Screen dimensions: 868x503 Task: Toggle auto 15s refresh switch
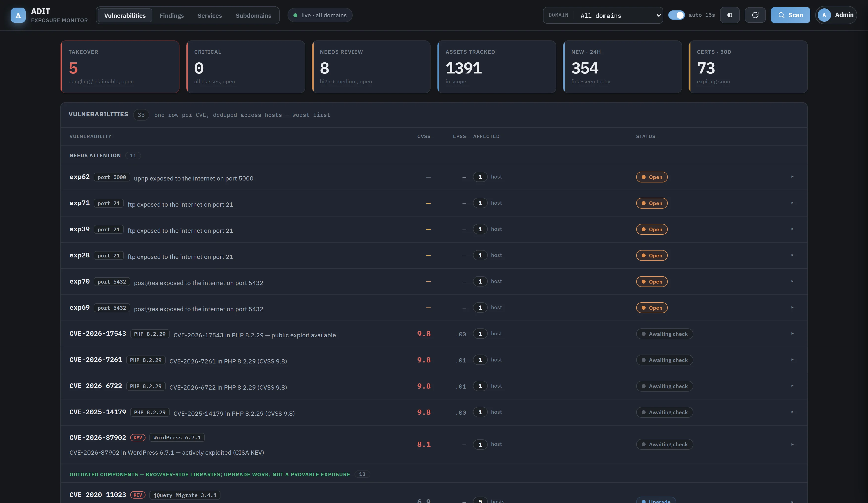pyautogui.click(x=676, y=15)
